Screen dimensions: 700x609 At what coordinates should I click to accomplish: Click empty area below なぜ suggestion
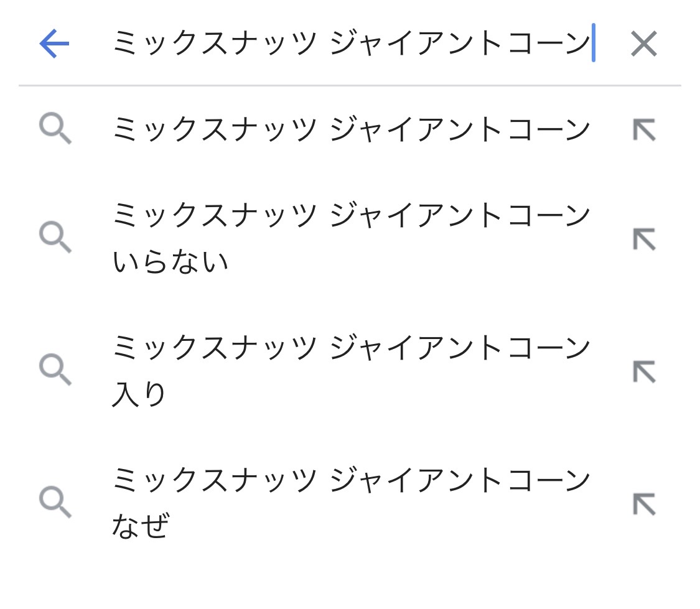pos(350,579)
